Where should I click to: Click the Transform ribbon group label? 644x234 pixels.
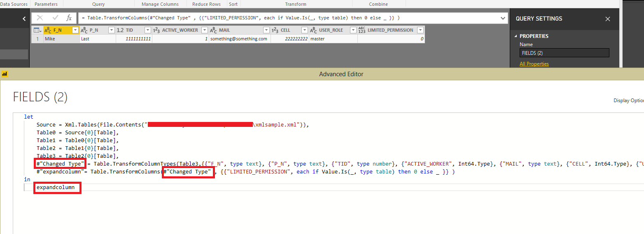[296, 4]
